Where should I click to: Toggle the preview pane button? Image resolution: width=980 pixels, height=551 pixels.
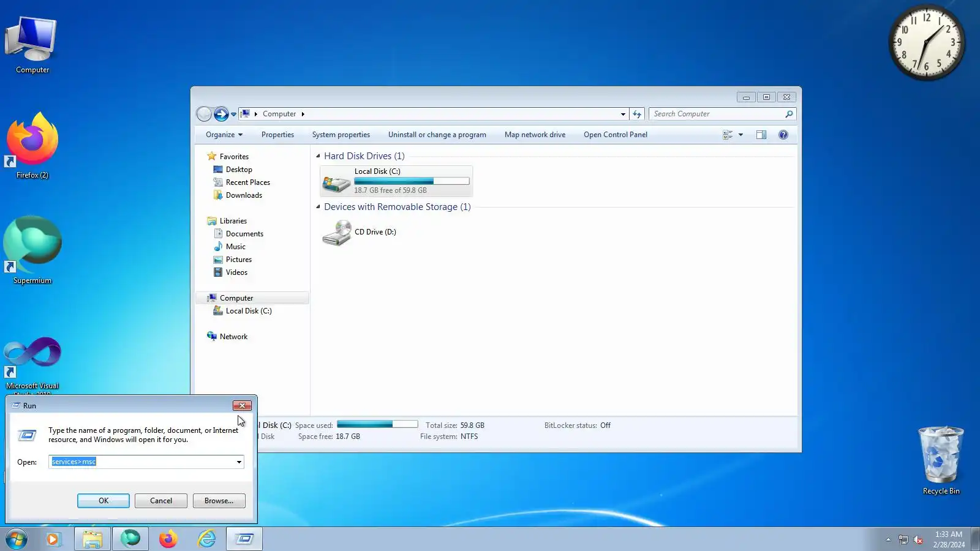[761, 135]
